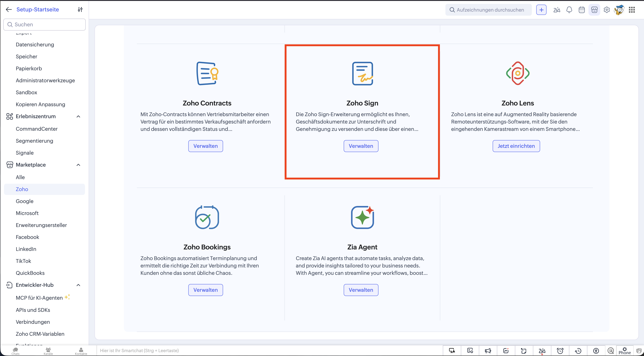Click Jetzt einrichten for Zoho Lens
The width and height of the screenshot is (644, 356).
(516, 146)
